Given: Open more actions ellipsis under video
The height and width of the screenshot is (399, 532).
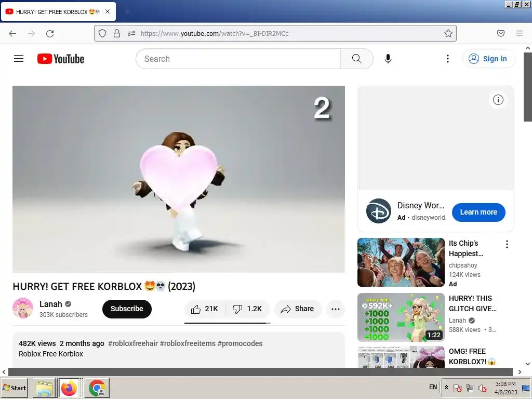Looking at the screenshot, I should click(x=336, y=309).
